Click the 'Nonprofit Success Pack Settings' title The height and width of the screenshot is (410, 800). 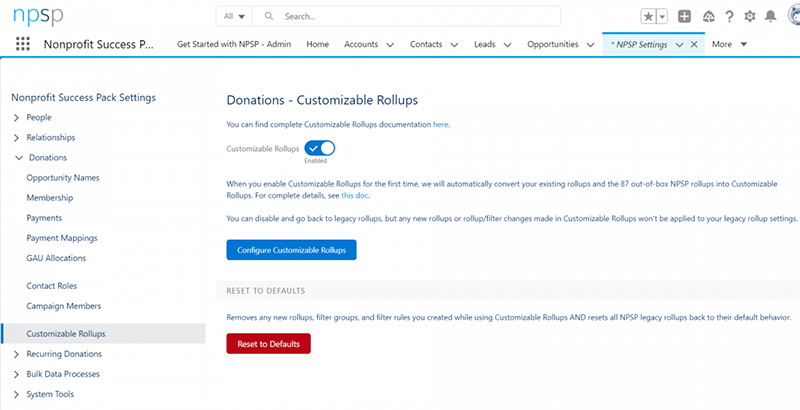tap(84, 97)
